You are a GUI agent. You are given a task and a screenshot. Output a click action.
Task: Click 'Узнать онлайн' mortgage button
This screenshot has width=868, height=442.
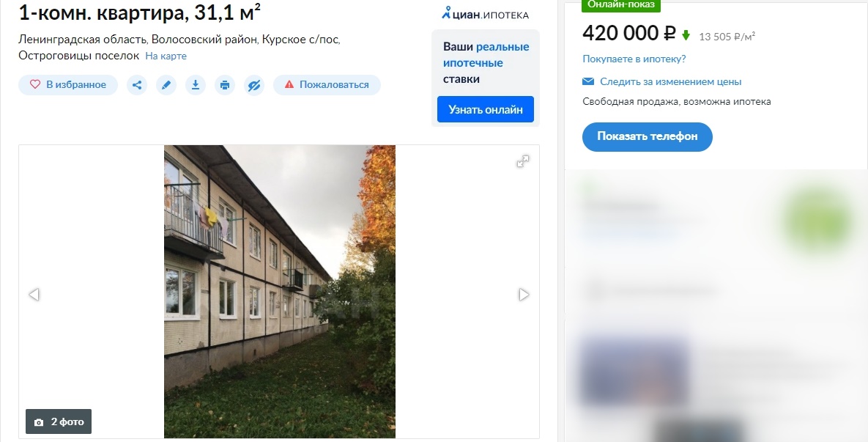click(486, 109)
